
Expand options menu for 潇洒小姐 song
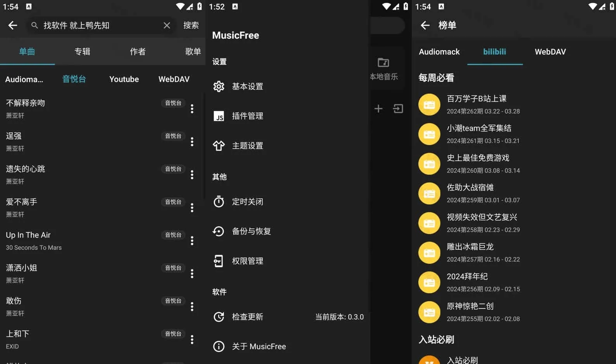[x=192, y=274]
